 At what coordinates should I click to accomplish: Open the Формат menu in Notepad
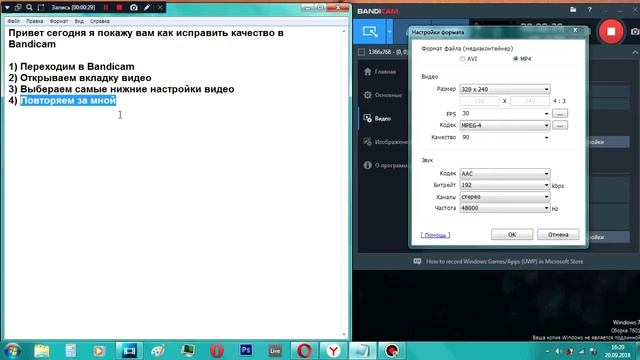[59, 21]
